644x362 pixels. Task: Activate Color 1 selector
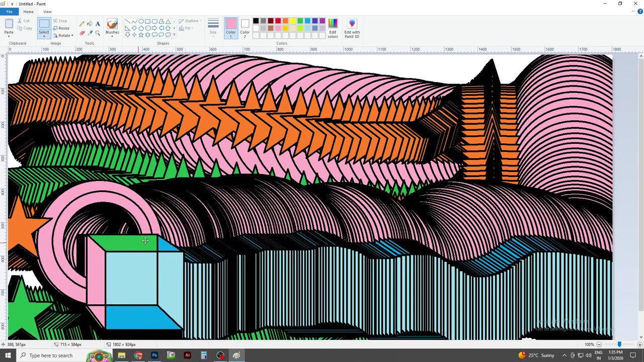pyautogui.click(x=230, y=28)
